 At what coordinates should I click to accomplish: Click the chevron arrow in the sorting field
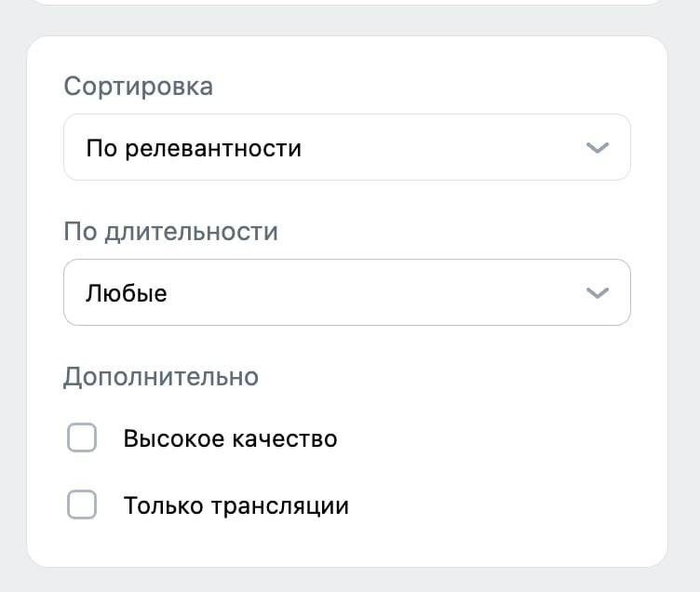tap(598, 148)
